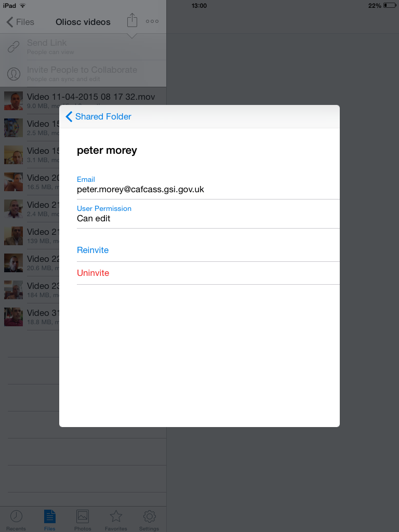Choose Invite People to Collaborate
The width and height of the screenshot is (399, 532).
tap(82, 73)
